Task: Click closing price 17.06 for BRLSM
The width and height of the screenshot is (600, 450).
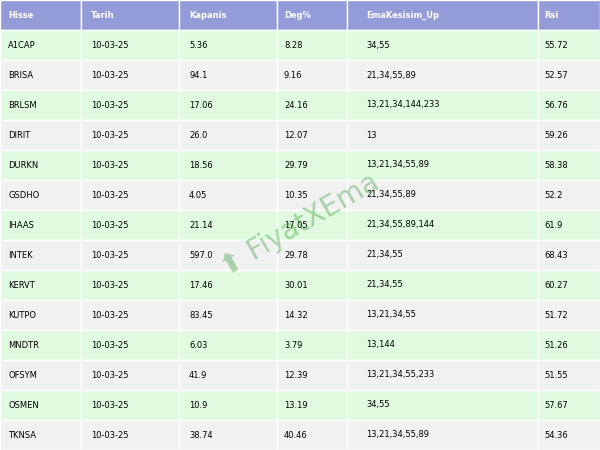Action: [x=201, y=104]
